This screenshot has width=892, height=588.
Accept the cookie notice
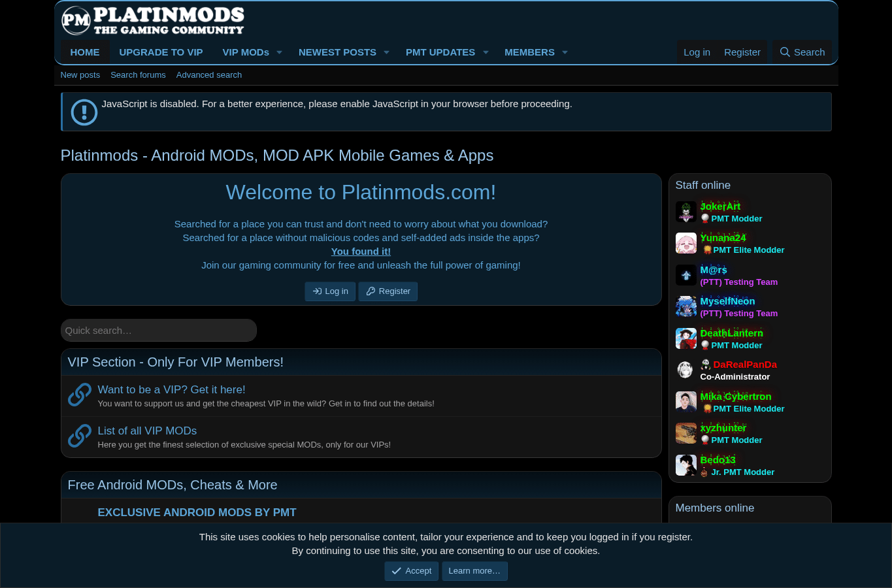(412, 571)
